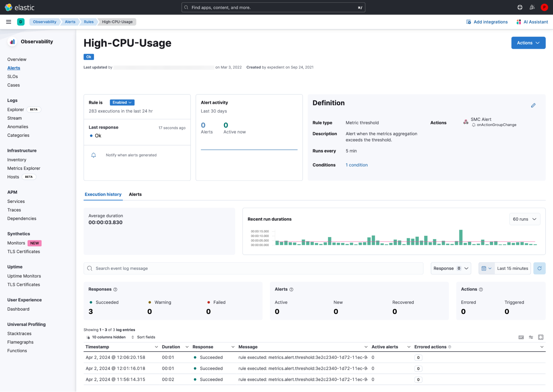Open the Message column menu chevron
Image resolution: width=553 pixels, height=392 pixels.
(x=366, y=347)
